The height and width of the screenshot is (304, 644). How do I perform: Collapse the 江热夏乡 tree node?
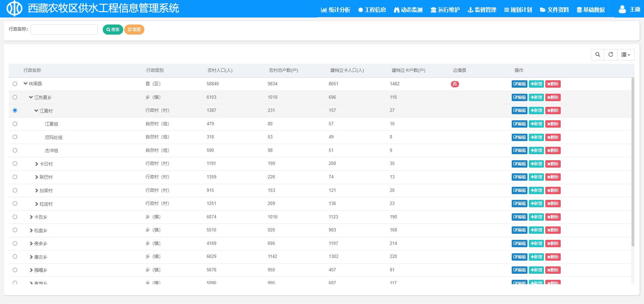tap(31, 97)
